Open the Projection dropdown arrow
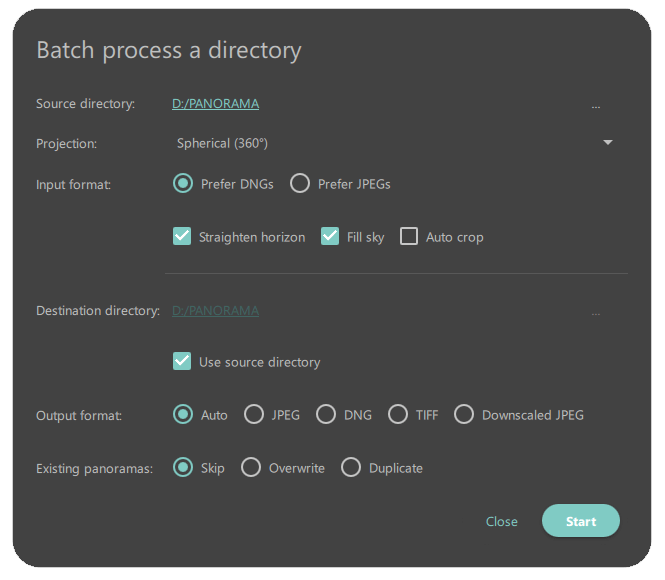Screen dimensions: 665x580 (608, 142)
